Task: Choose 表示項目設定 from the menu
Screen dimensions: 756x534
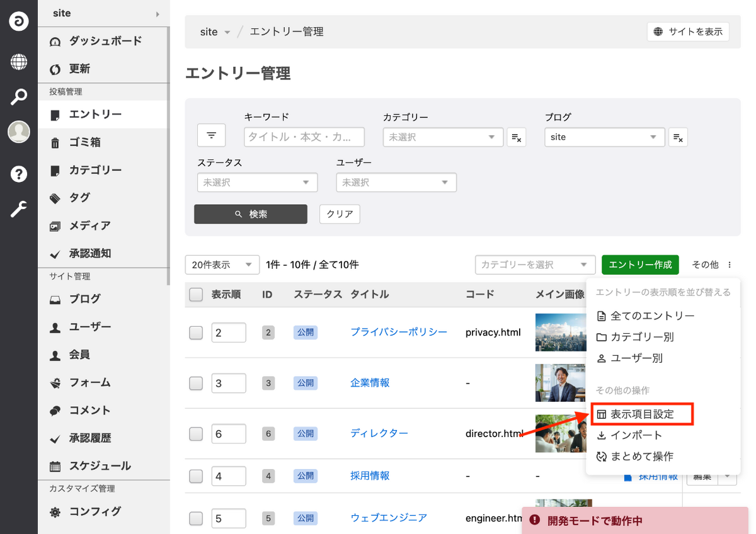Action: point(641,414)
